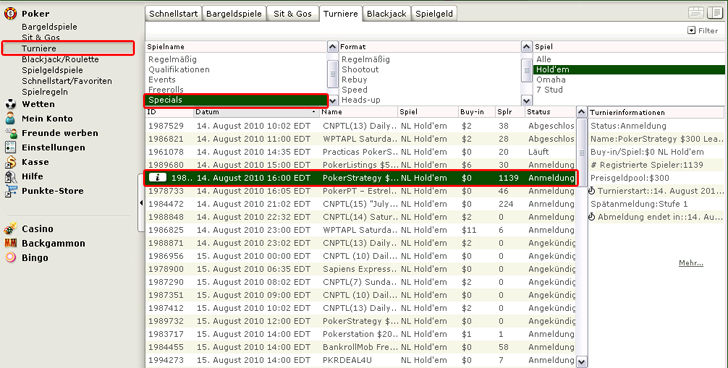
Task: Click the info icon on selected tournament row
Action: pyautogui.click(x=157, y=178)
